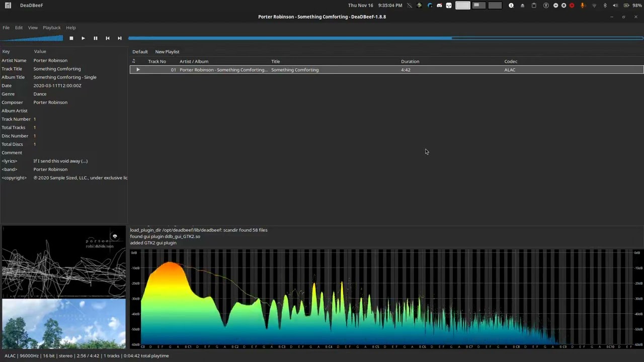
Task: Select the copyright value '℗ 2020 Sample Sized, LLC.'
Action: click(x=80, y=178)
